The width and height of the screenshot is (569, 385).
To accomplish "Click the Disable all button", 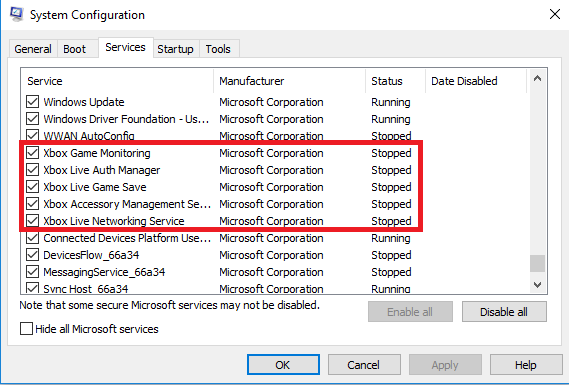I will (x=504, y=312).
